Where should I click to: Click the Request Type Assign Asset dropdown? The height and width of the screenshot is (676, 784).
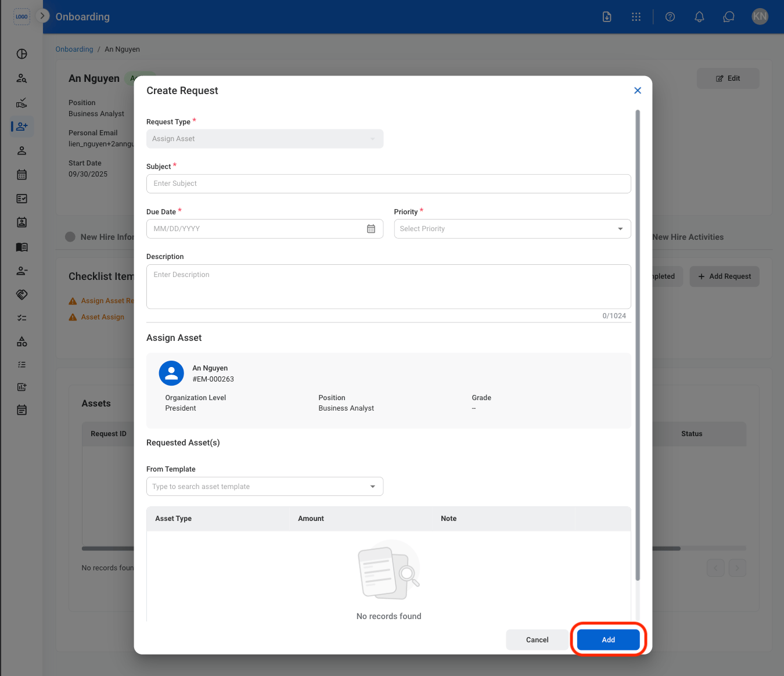(265, 139)
